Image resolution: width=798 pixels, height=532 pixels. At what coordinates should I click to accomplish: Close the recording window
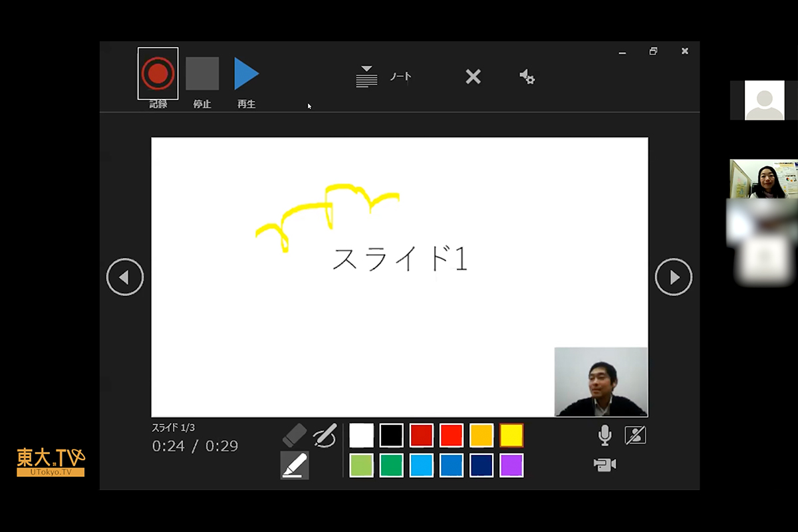click(685, 51)
